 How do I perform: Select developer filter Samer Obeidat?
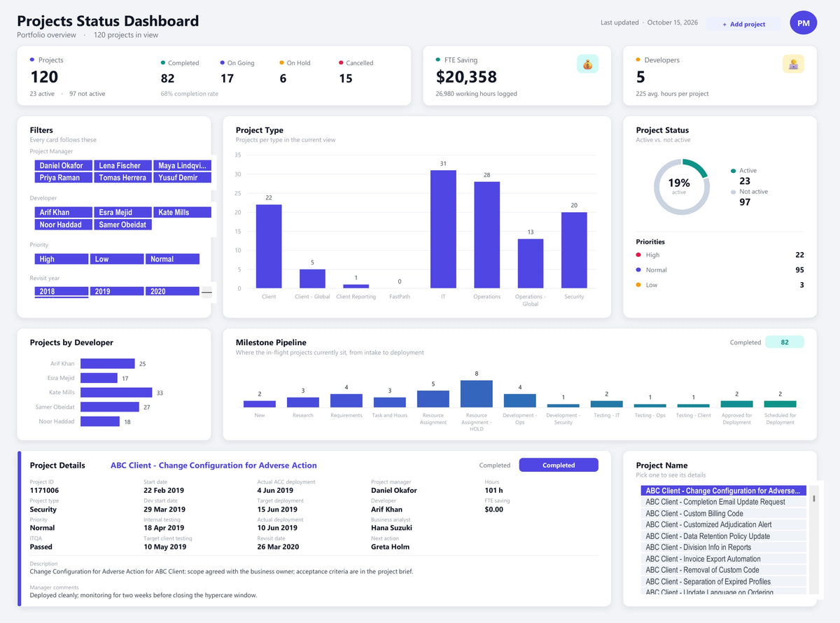(122, 225)
